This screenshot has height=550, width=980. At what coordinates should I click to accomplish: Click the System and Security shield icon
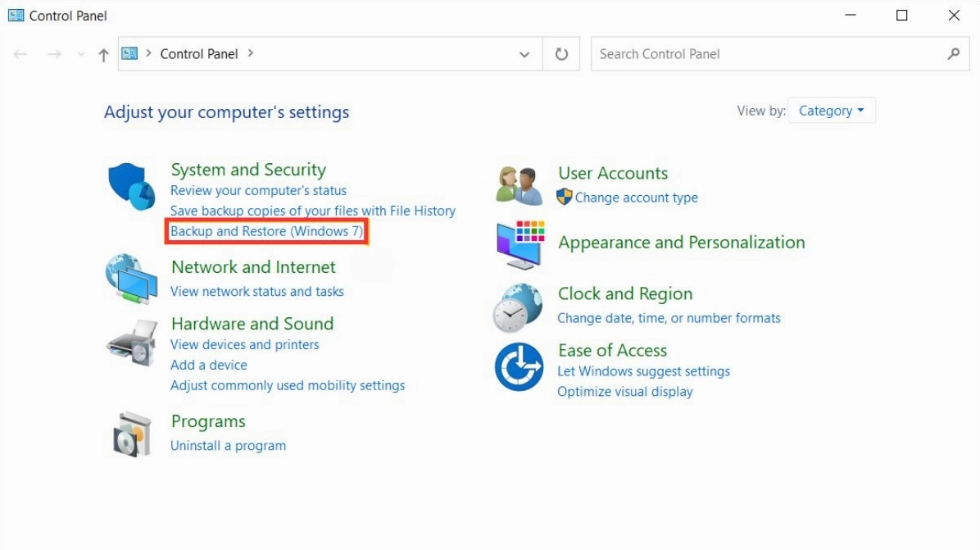pos(134,184)
